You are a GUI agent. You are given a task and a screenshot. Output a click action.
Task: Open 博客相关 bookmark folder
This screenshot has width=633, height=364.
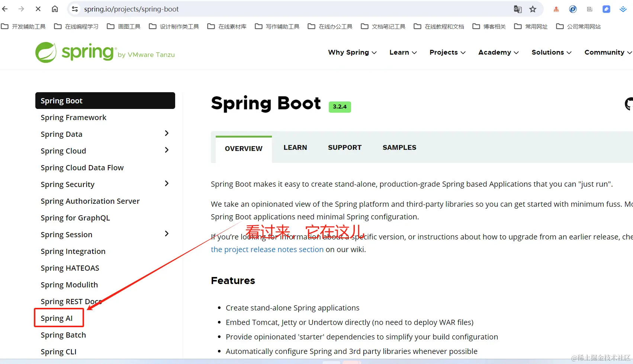click(x=489, y=26)
